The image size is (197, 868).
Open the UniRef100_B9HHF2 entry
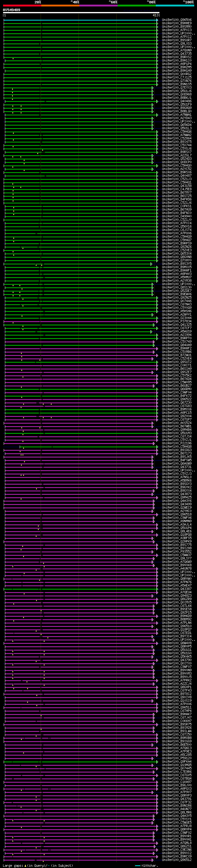tap(177, 349)
